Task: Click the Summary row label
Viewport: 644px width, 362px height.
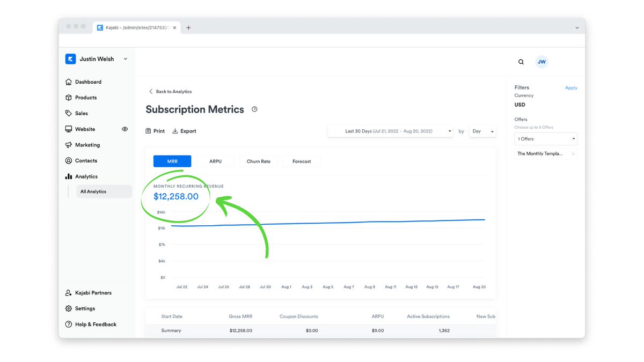Action: coord(171,330)
